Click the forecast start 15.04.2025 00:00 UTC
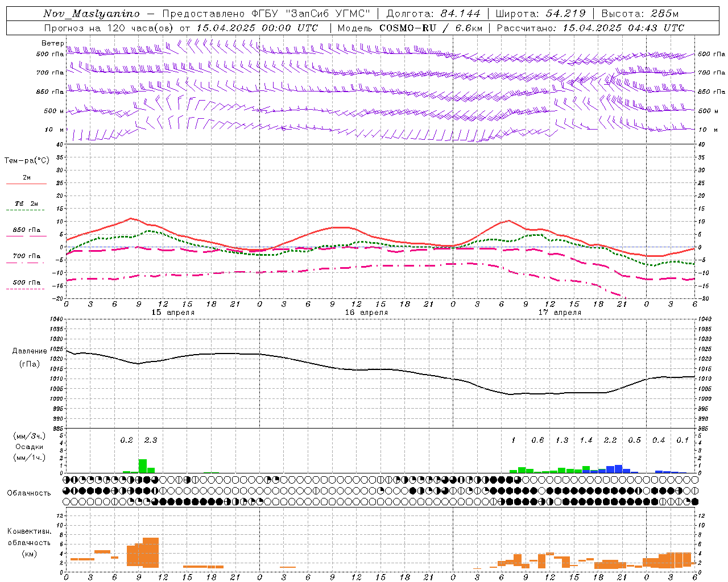 pos(257,28)
